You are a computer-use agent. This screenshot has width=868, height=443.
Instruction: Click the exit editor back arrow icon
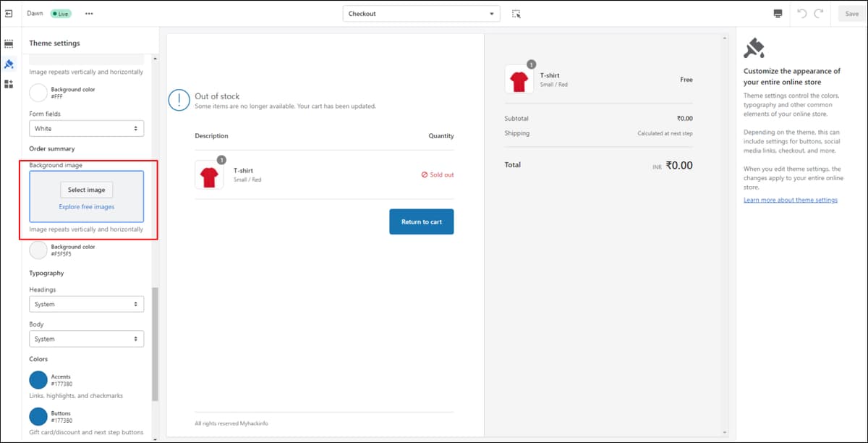(x=9, y=14)
